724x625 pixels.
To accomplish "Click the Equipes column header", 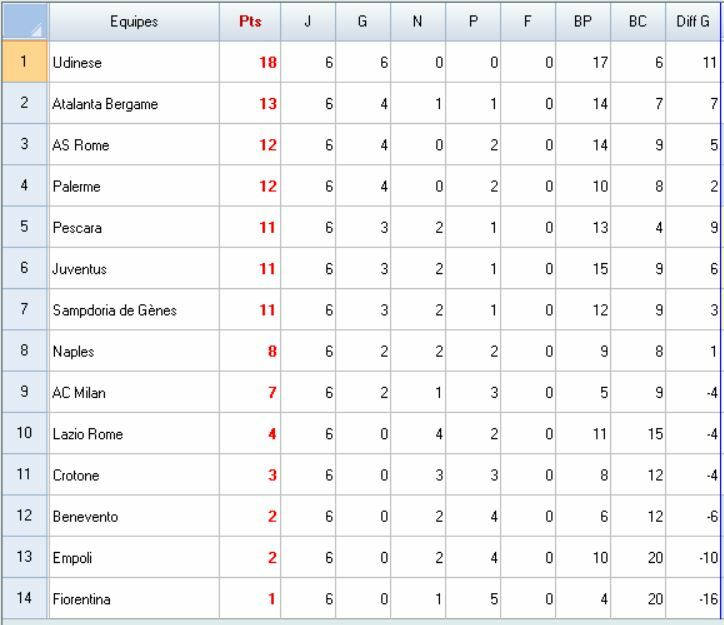I will coord(133,21).
